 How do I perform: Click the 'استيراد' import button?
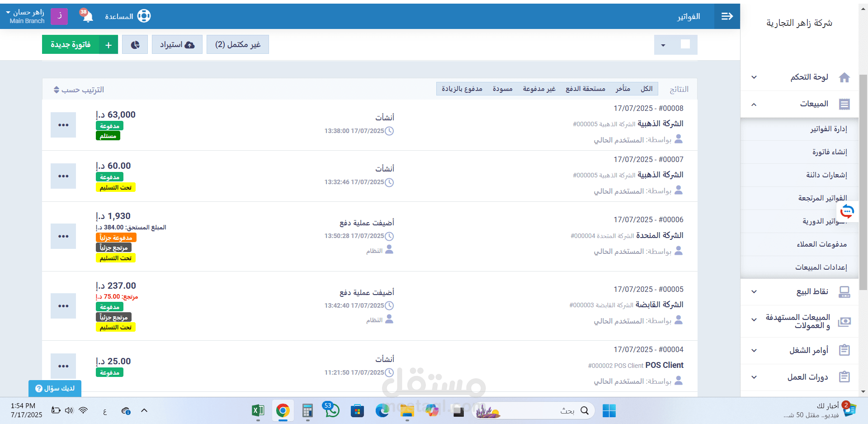pyautogui.click(x=177, y=44)
